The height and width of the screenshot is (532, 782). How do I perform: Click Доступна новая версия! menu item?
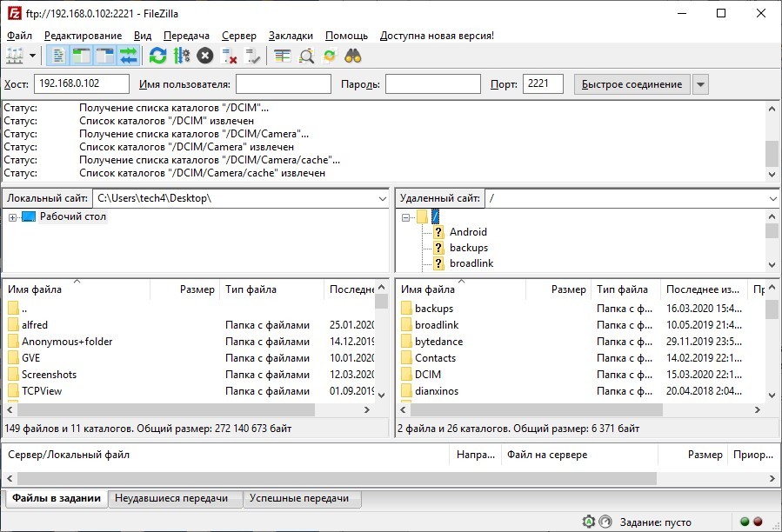pyautogui.click(x=437, y=36)
